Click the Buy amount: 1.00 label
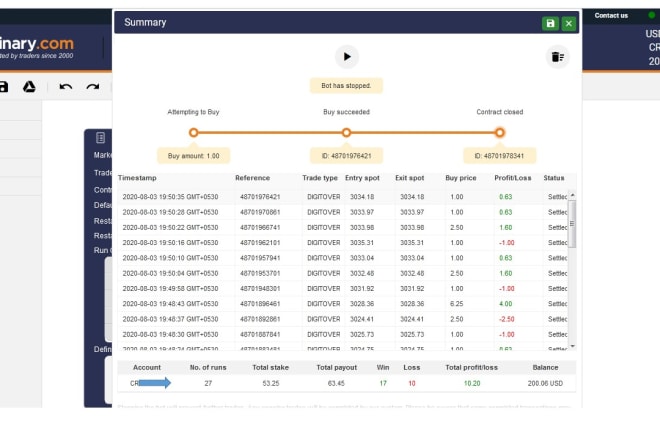The height and width of the screenshot is (440, 660). click(194, 156)
